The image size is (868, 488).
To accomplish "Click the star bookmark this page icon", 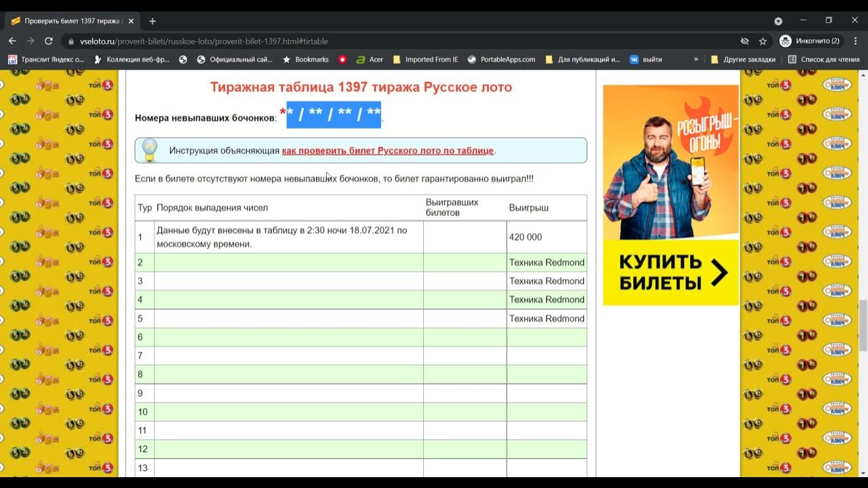I will (763, 41).
